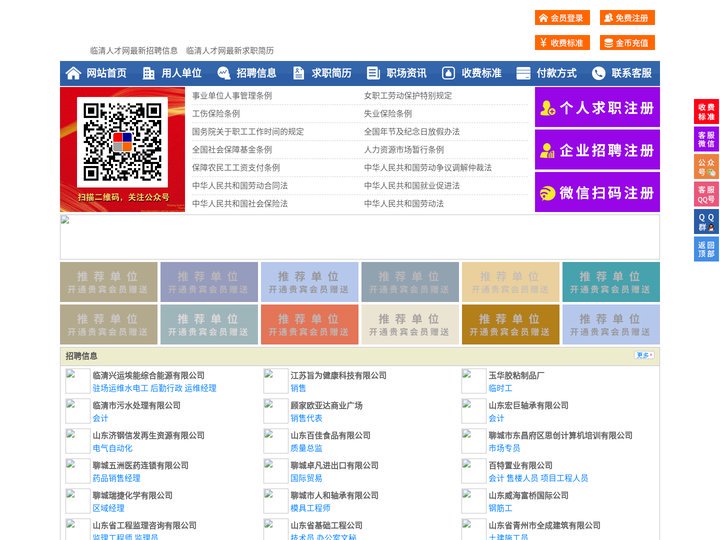Open 招聘信息 navigation item

point(256,73)
